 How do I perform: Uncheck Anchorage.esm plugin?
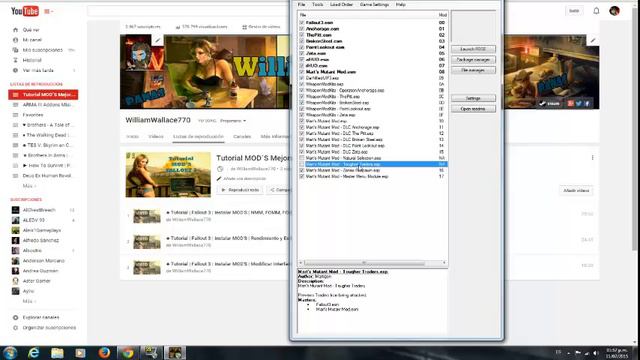point(302,29)
